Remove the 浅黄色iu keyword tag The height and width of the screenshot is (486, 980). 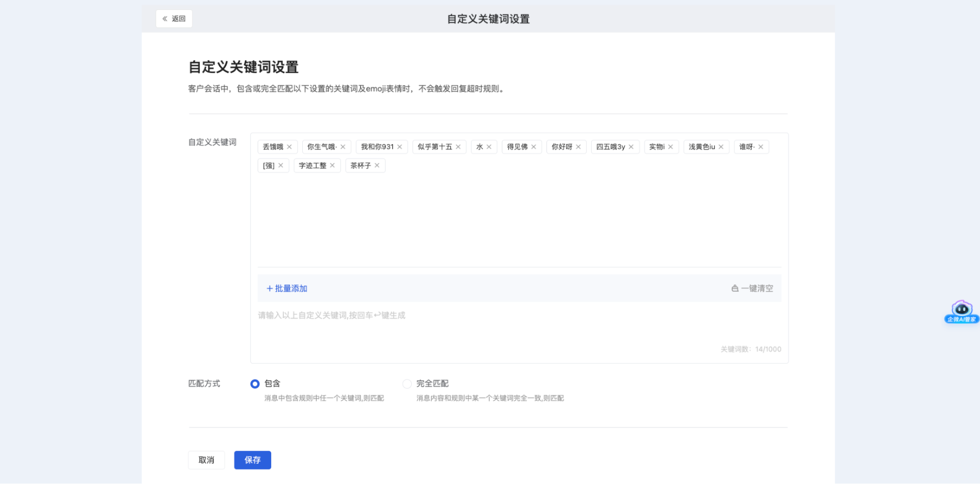coord(721,147)
